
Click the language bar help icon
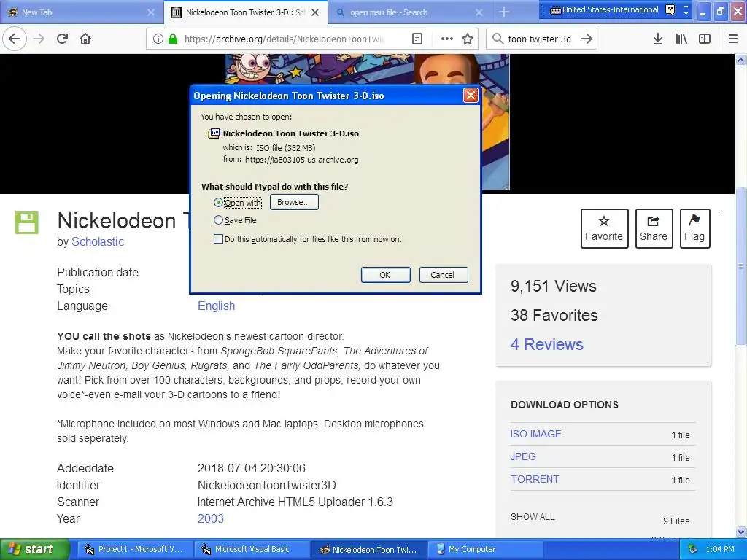tap(670, 9)
